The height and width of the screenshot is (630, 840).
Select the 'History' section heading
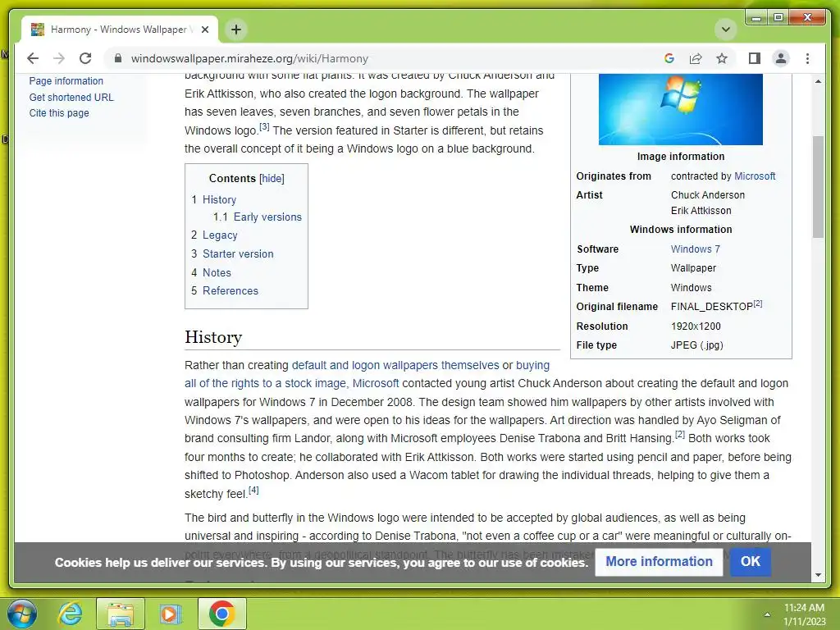[x=213, y=337]
